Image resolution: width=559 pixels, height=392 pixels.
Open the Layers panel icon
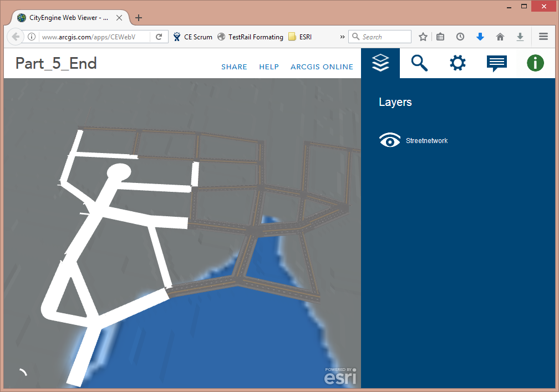[380, 63]
